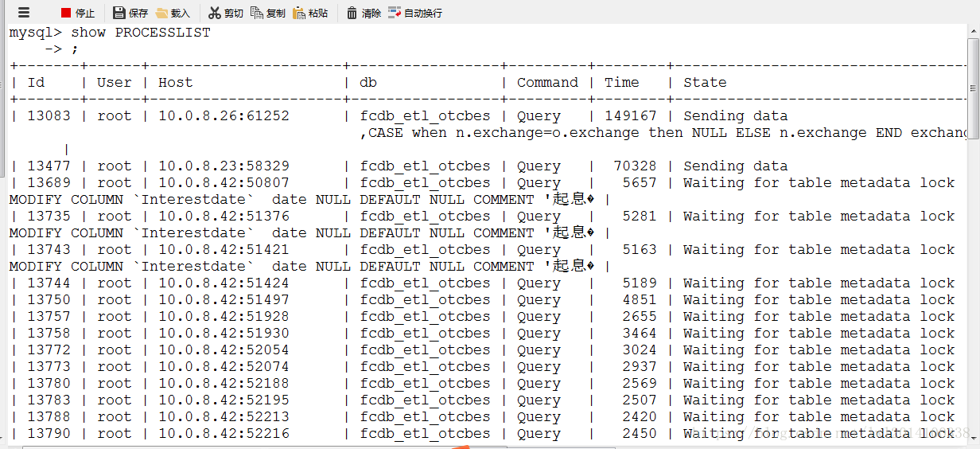The image size is (980, 449).
Task: Click the red 停止 (Stop) button
Action: [77, 13]
